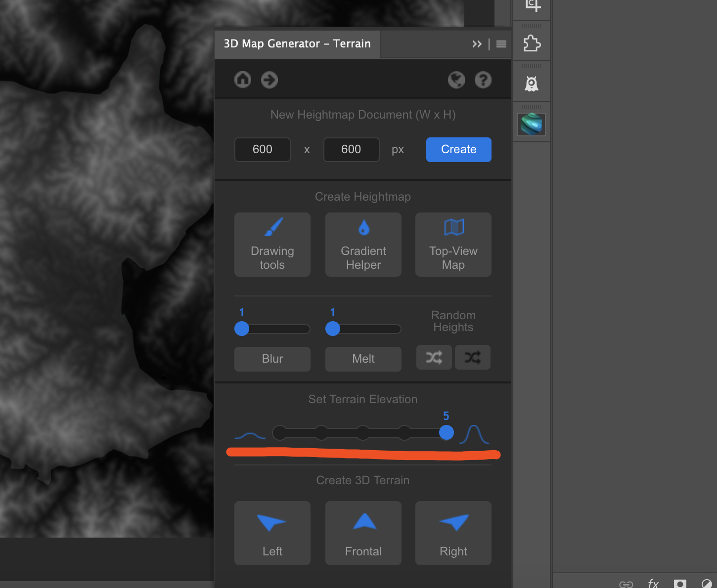Click the Blur amount slider handle
This screenshot has height=588, width=717.
242,329
